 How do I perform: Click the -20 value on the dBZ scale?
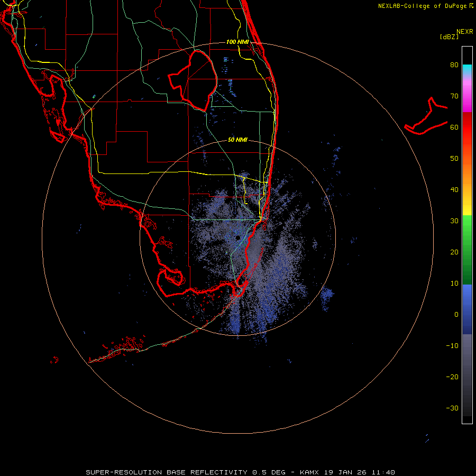(x=452, y=377)
